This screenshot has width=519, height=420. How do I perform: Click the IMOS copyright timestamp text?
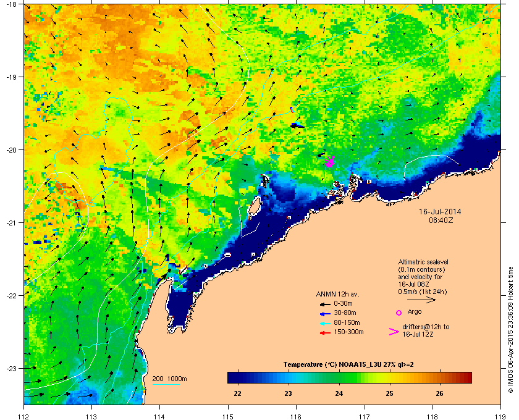pos(511,330)
